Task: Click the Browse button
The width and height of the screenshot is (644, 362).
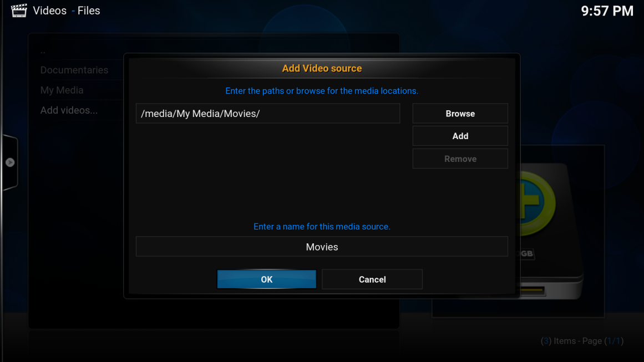Action: 460,114
